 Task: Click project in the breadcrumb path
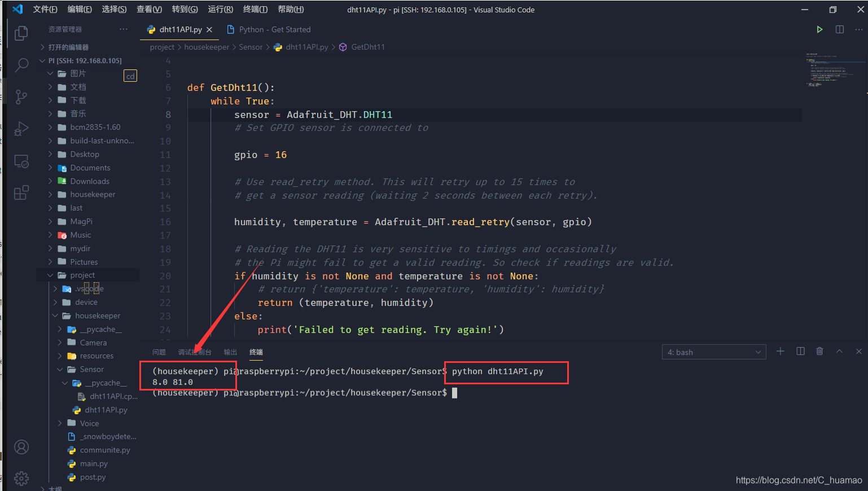(162, 47)
